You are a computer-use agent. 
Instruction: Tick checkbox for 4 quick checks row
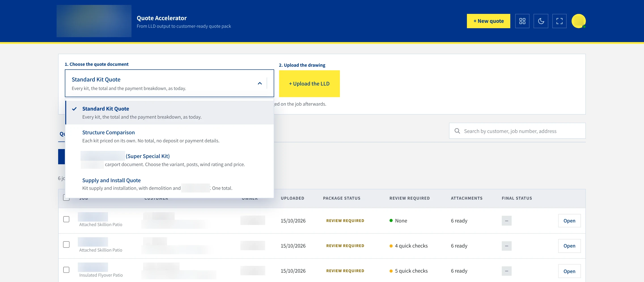tap(66, 244)
